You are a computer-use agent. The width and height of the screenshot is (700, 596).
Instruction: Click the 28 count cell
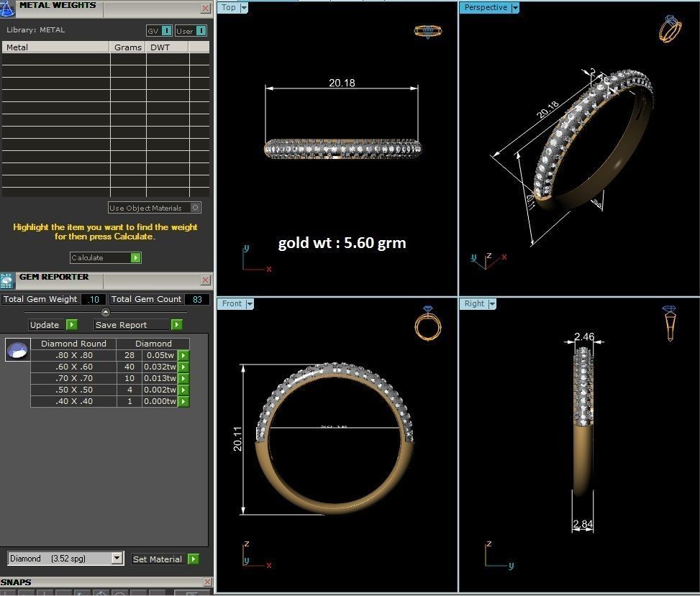point(129,355)
